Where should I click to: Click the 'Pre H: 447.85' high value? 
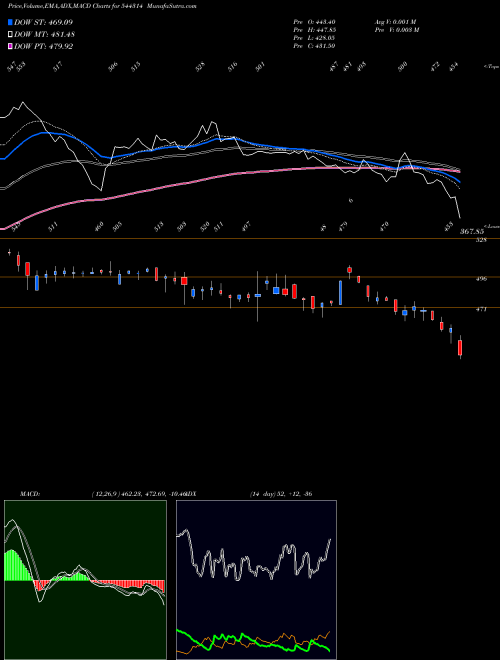tap(314, 30)
